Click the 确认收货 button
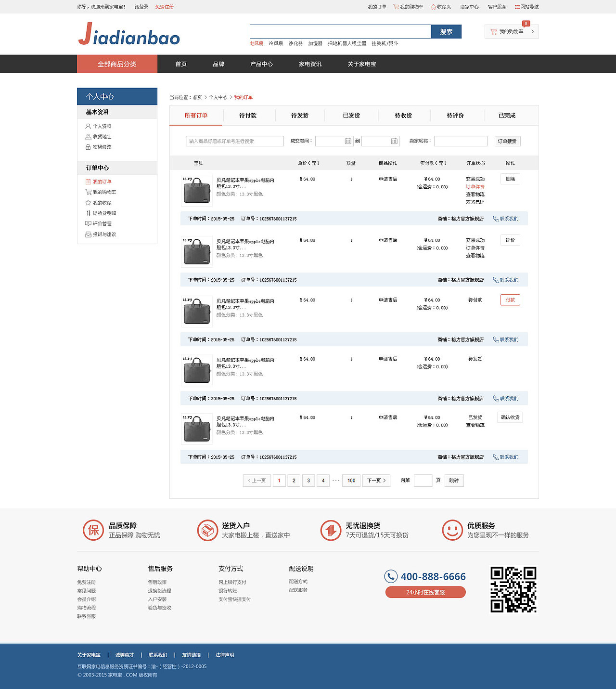Viewport: 616px width, 689px height. pyautogui.click(x=510, y=417)
